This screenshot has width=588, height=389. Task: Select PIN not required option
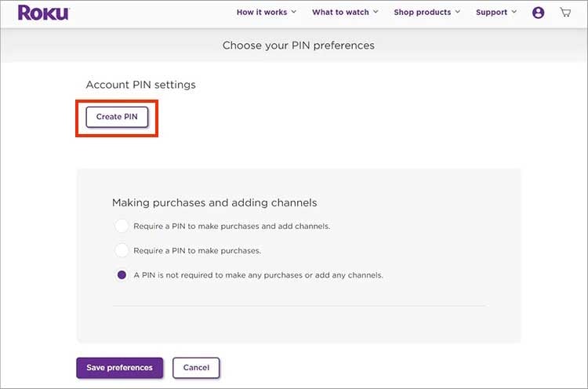[122, 275]
